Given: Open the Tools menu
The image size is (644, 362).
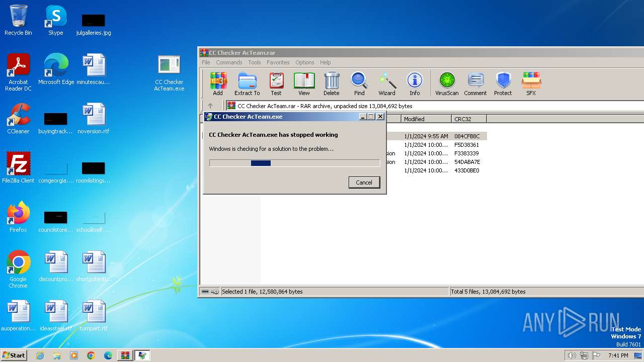Looking at the screenshot, I should (x=255, y=62).
